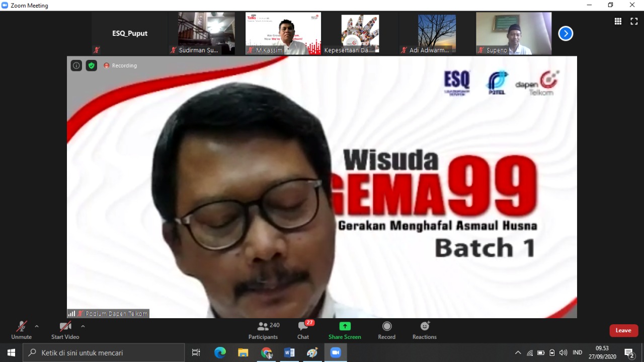The height and width of the screenshot is (362, 644).
Task: Select the M.Kassim video thumbnail
Action: (283, 33)
